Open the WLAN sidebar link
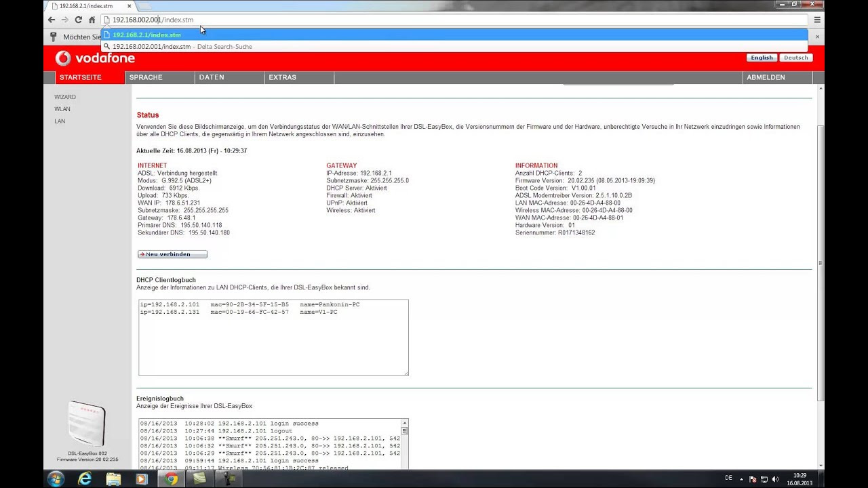 (x=62, y=109)
